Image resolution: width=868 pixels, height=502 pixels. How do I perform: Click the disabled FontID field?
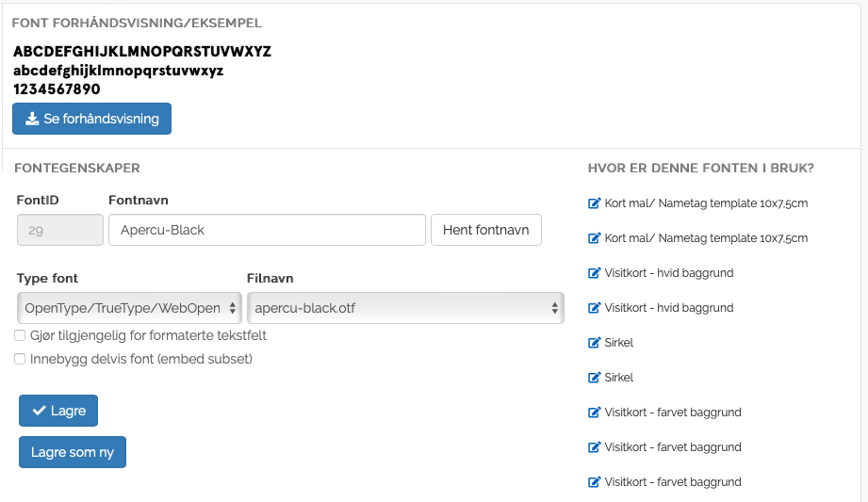coord(60,230)
